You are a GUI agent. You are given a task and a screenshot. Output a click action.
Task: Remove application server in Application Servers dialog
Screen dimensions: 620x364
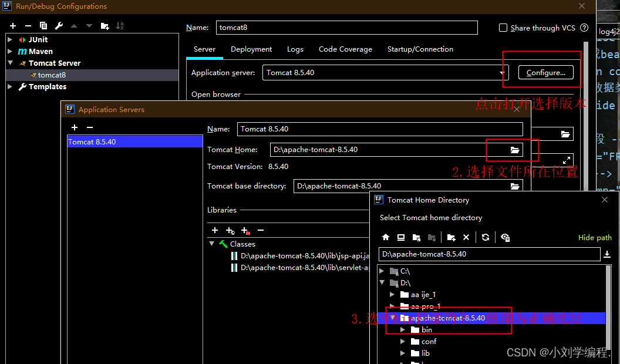(x=90, y=127)
